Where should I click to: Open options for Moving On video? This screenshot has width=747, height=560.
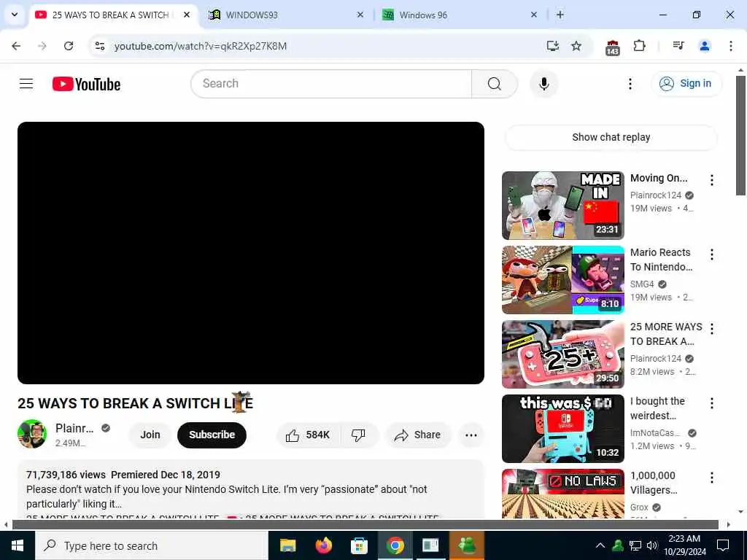(x=712, y=180)
